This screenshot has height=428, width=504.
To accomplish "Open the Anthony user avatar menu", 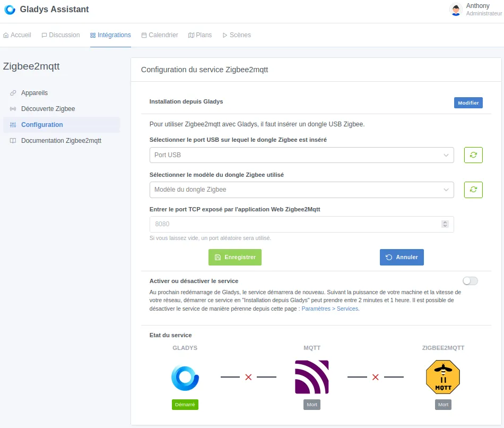I will coord(455,10).
